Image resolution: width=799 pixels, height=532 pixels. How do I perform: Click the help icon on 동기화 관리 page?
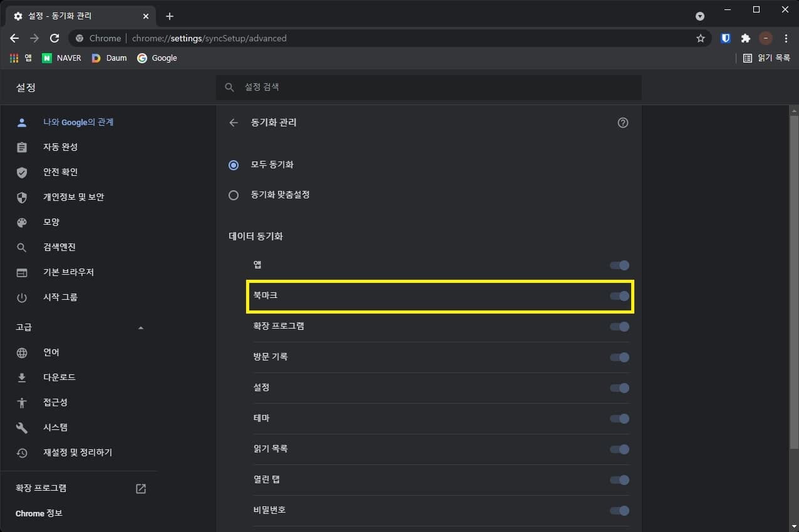point(622,123)
